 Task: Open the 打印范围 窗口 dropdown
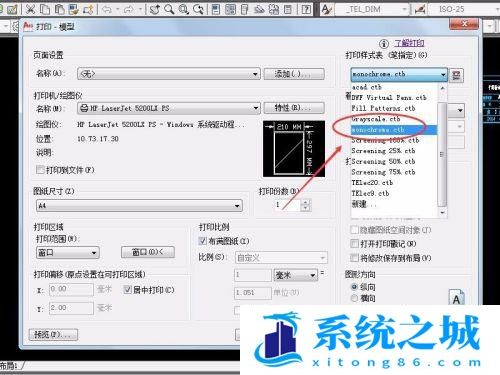pyautogui.click(x=68, y=253)
